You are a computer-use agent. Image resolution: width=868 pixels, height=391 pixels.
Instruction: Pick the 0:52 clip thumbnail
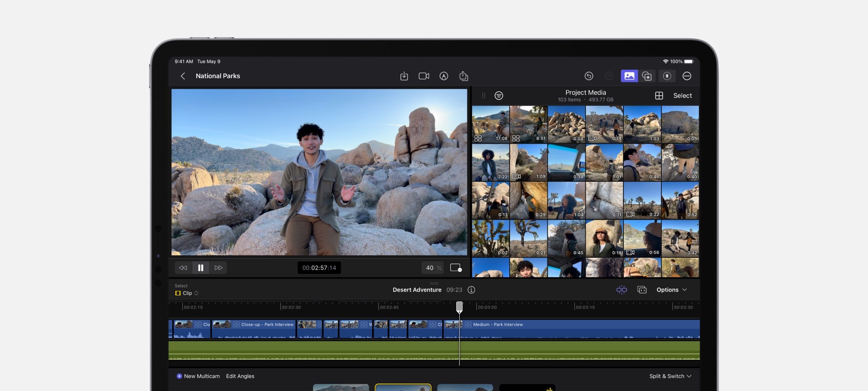680,200
